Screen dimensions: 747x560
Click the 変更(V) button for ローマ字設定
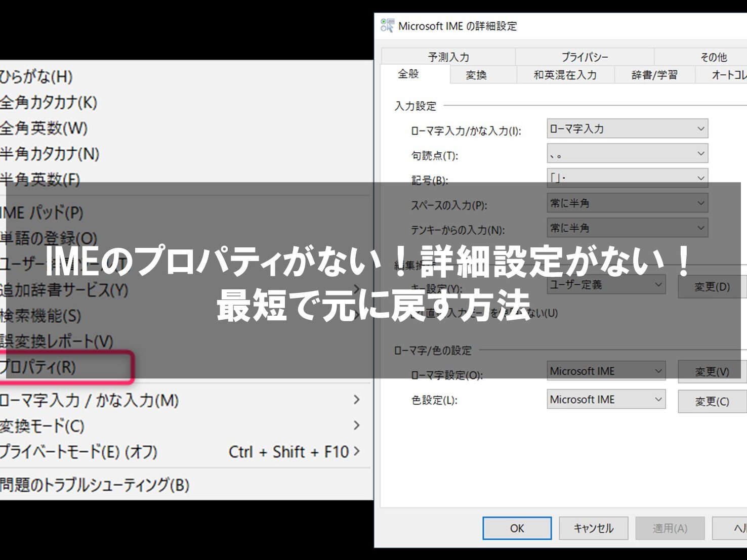[712, 372]
